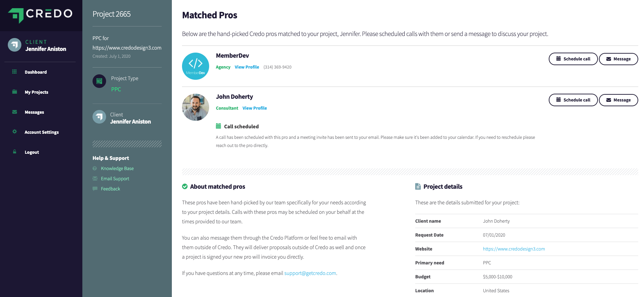
Task: Click John Doherty's profile photo
Action: tap(196, 107)
